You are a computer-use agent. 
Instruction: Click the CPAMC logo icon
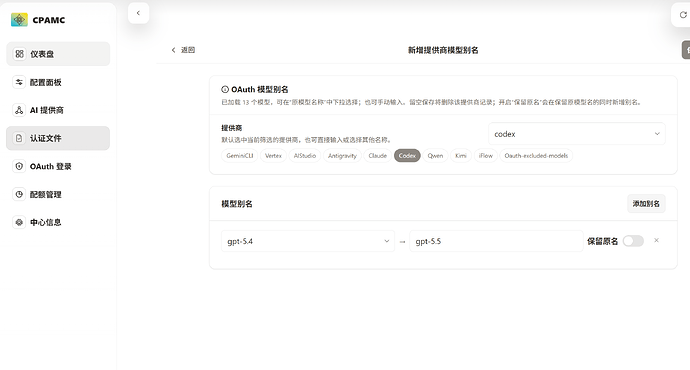[19, 20]
